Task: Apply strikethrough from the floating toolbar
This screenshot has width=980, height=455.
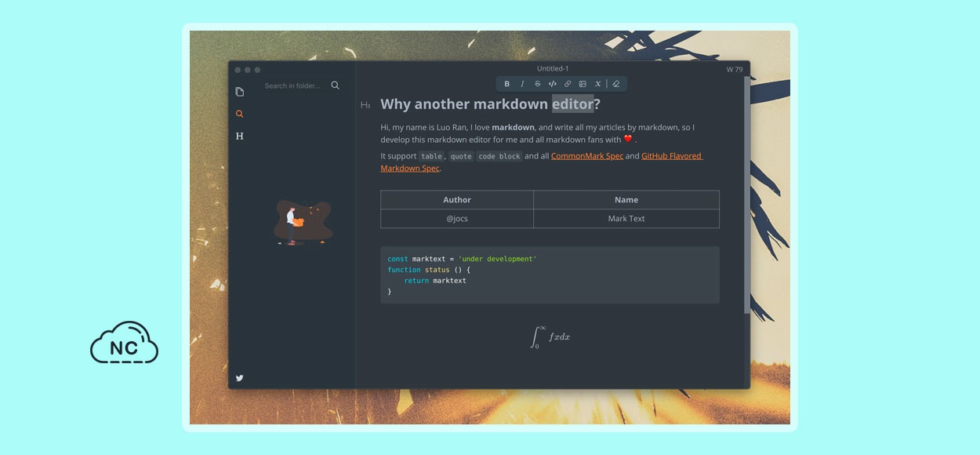Action: [x=537, y=84]
